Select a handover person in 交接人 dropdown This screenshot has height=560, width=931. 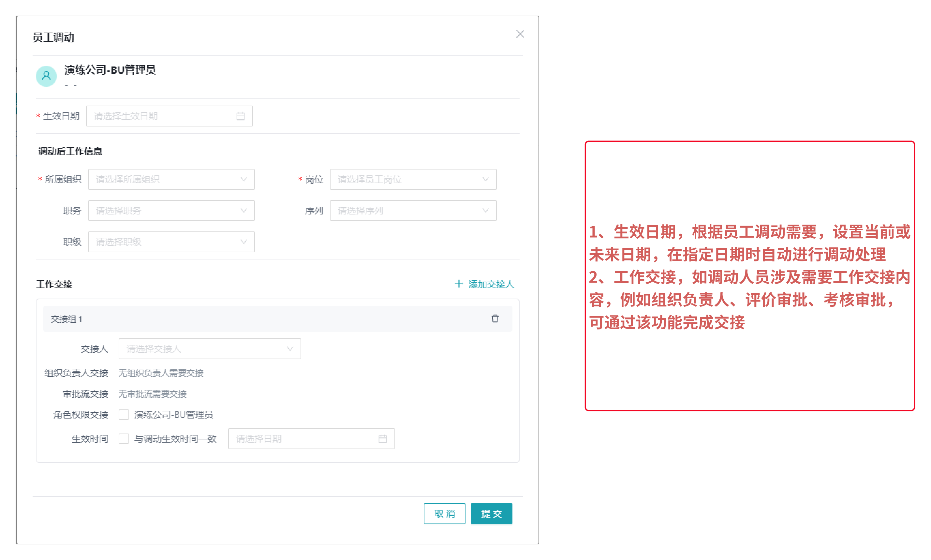(x=210, y=349)
